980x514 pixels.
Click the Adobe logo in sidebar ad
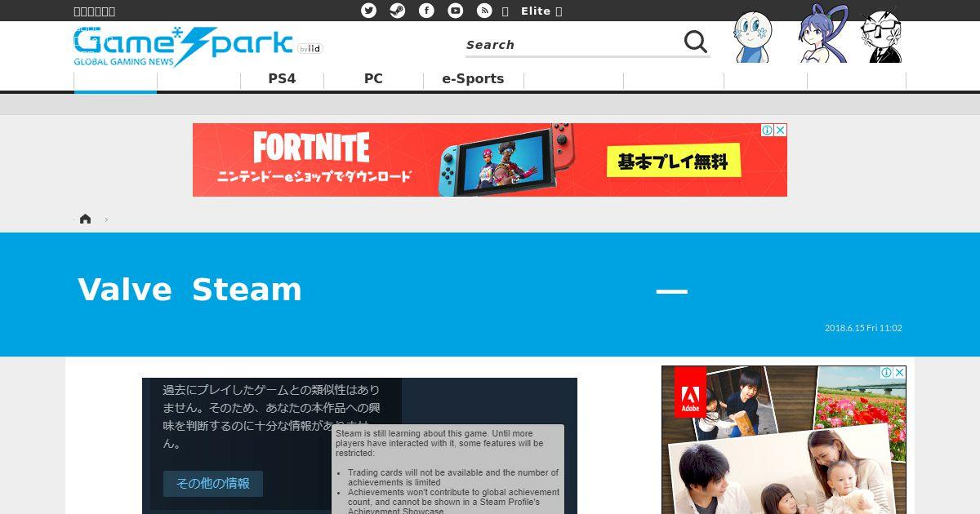coord(690,392)
